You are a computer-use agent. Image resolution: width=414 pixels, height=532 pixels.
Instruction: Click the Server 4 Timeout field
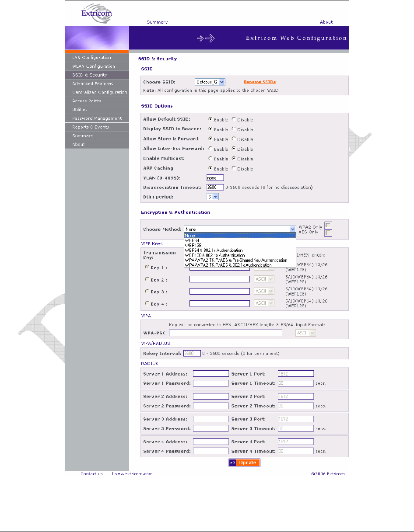point(296,451)
